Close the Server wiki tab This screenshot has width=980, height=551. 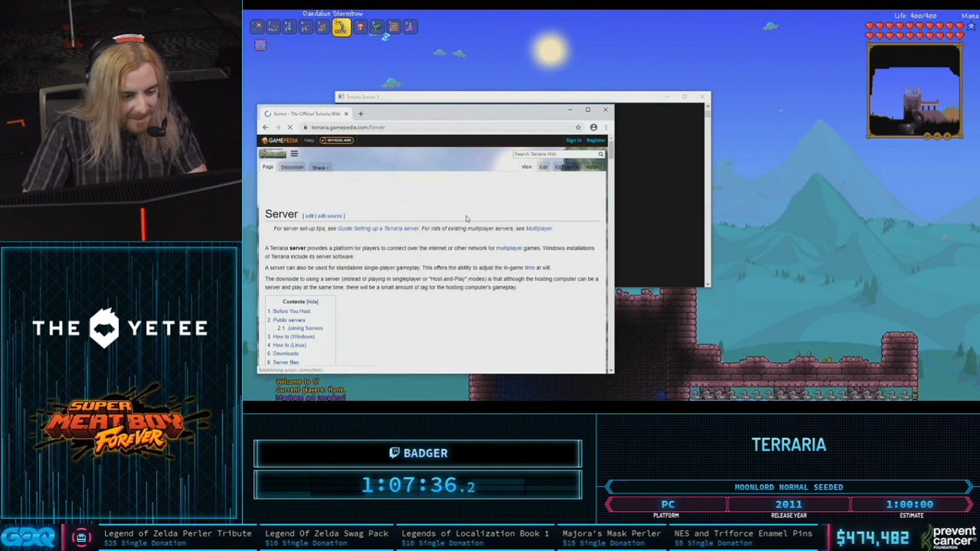[x=345, y=114]
